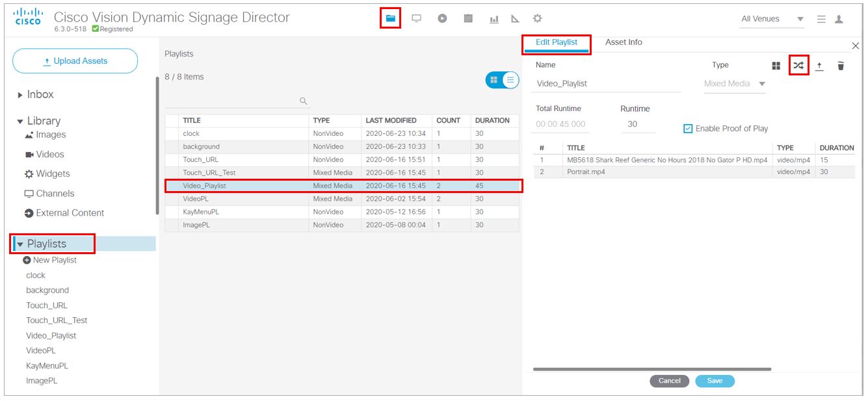Open KayMenuPL playlist in sidebar
This screenshot has width=868, height=401.
[47, 366]
